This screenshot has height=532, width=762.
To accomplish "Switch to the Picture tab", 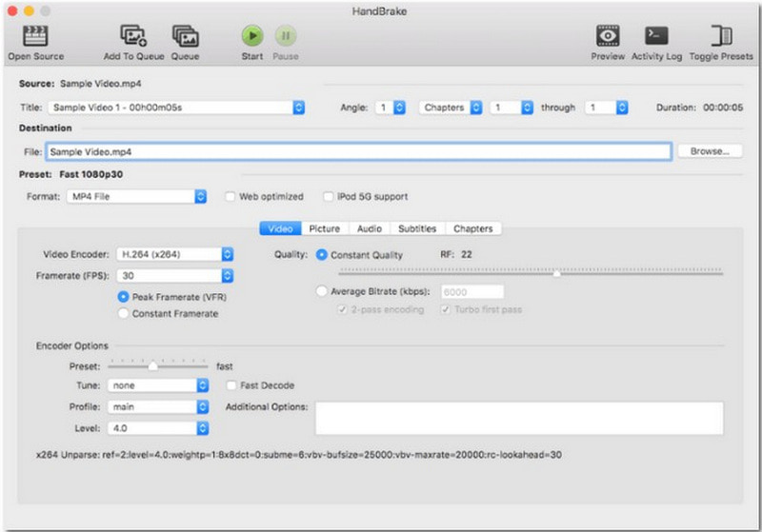I will 325,228.
